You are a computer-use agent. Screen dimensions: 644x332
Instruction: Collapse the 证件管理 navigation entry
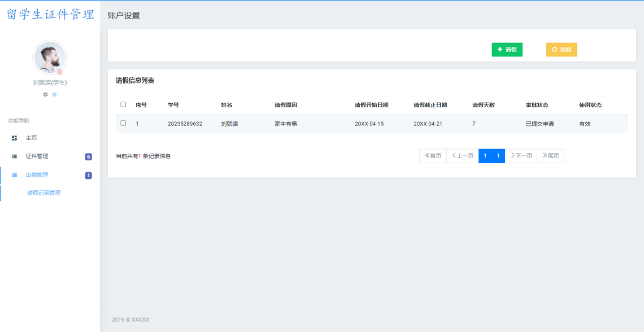coord(34,156)
